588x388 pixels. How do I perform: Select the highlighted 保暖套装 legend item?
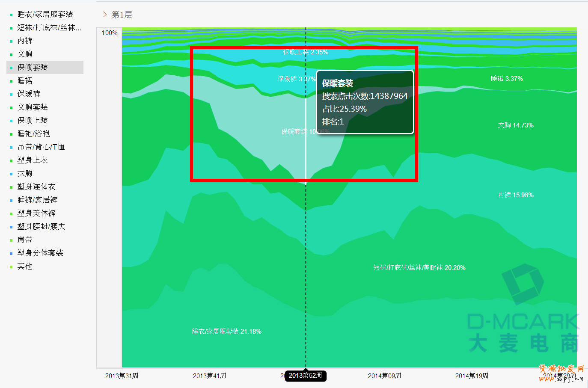click(33, 68)
